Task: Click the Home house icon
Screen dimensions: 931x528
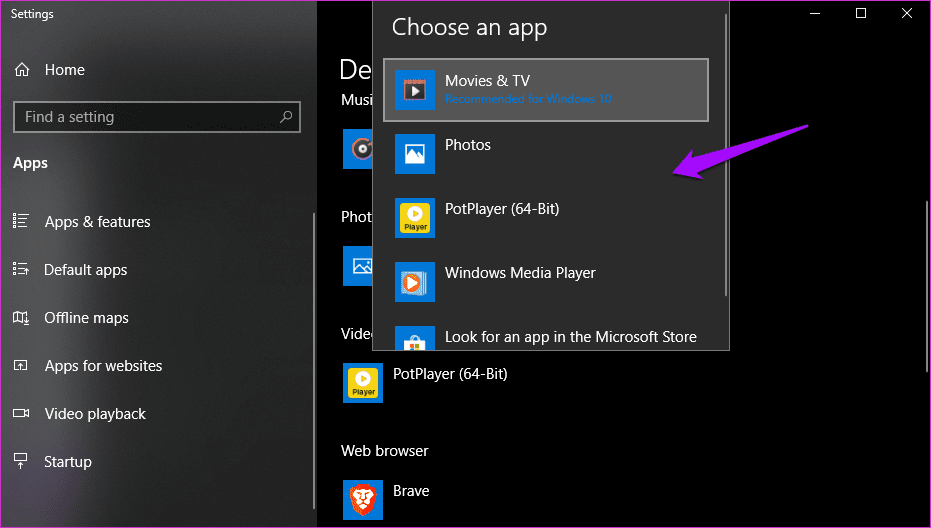Action: [22, 70]
